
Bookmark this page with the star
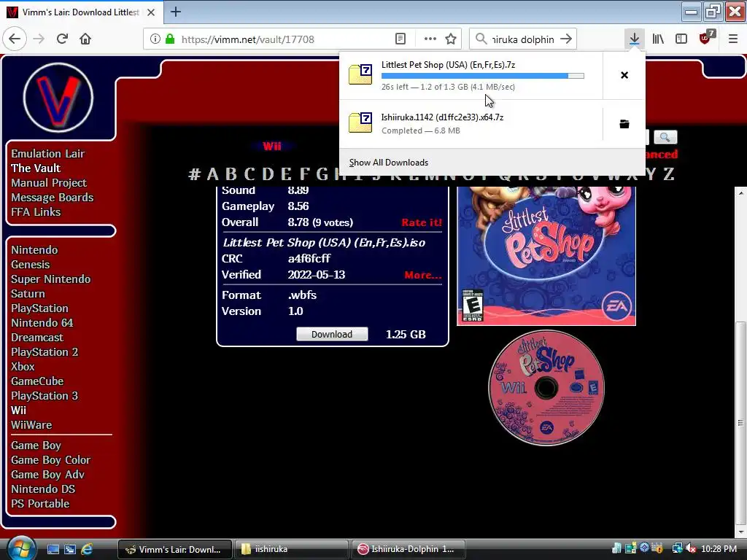point(451,39)
